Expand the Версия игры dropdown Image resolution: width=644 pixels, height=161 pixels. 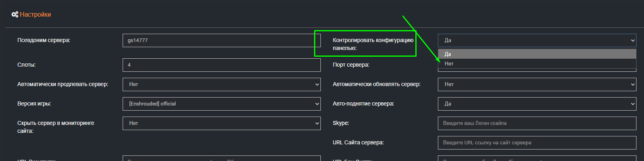pos(221,104)
